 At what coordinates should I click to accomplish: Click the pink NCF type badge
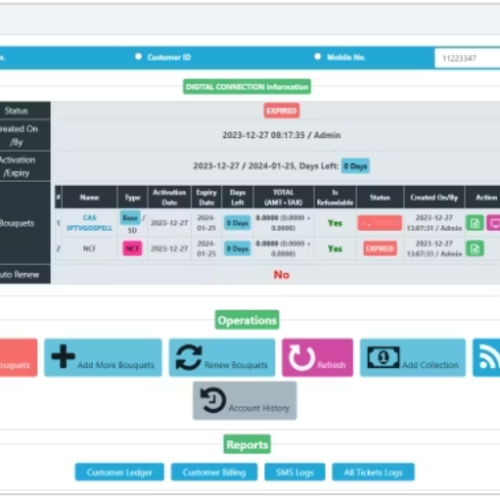click(132, 249)
